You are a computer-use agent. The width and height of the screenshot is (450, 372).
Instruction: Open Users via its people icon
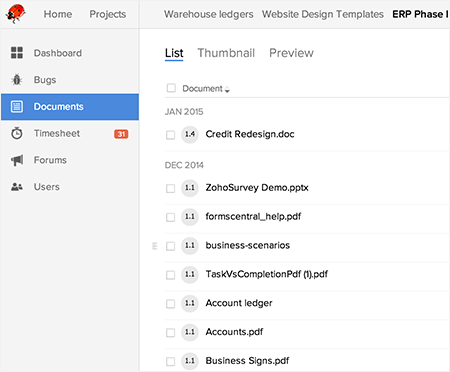(17, 187)
